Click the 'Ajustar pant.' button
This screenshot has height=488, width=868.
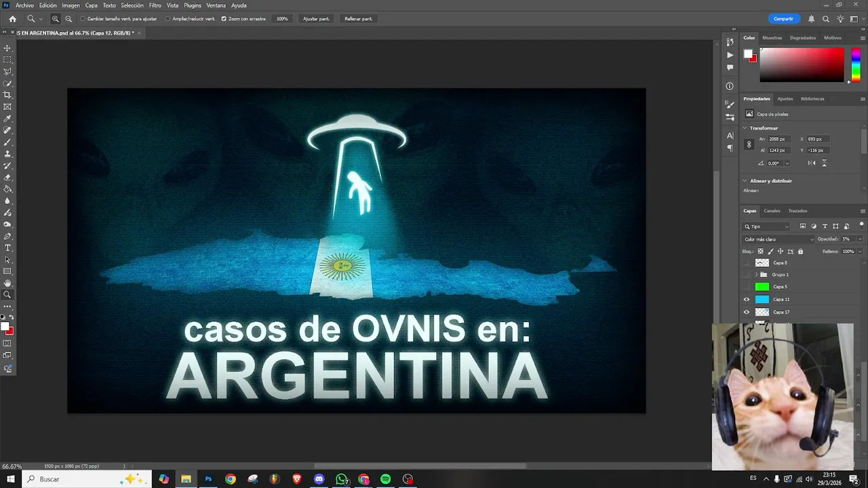pos(316,19)
